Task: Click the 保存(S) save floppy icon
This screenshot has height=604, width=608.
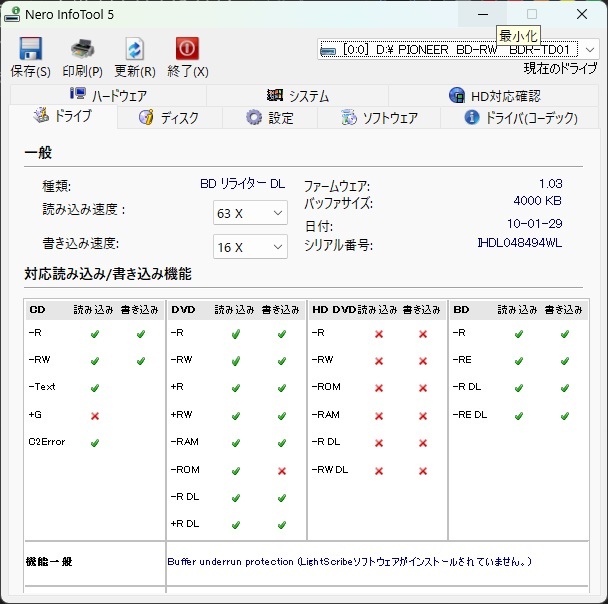Action: click(x=31, y=48)
